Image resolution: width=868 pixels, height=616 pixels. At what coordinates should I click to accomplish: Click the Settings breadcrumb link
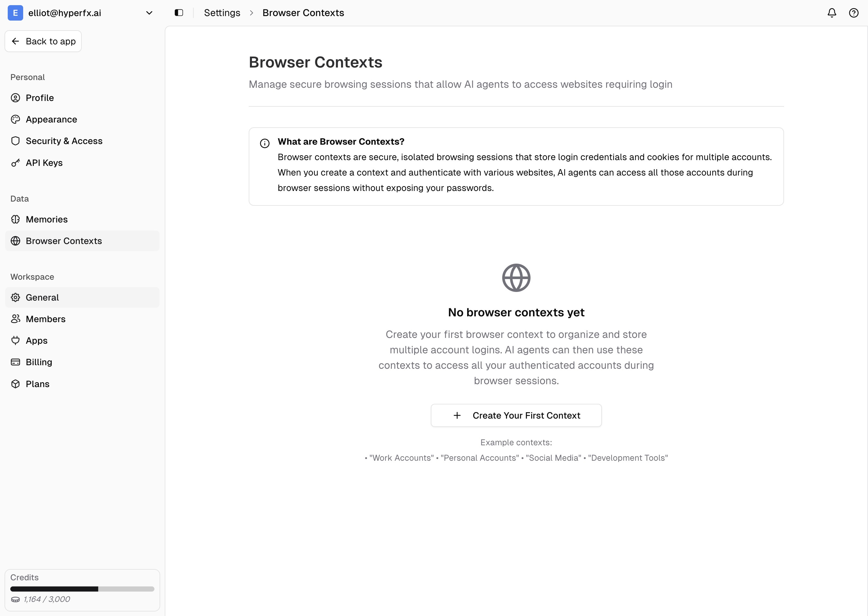tap(222, 13)
